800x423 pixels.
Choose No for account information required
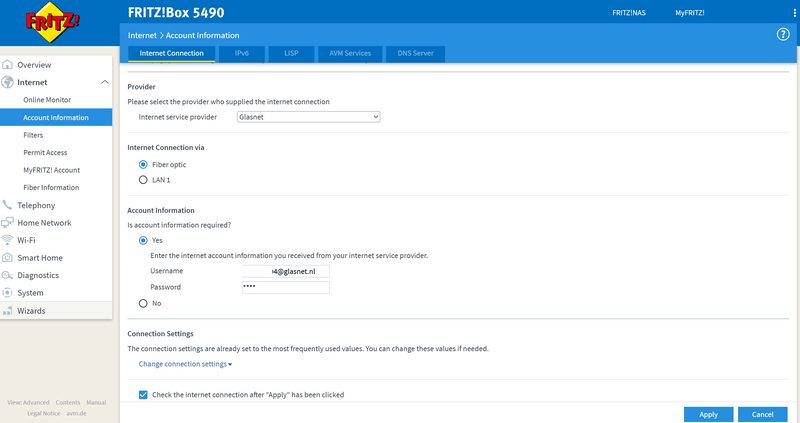coord(143,303)
